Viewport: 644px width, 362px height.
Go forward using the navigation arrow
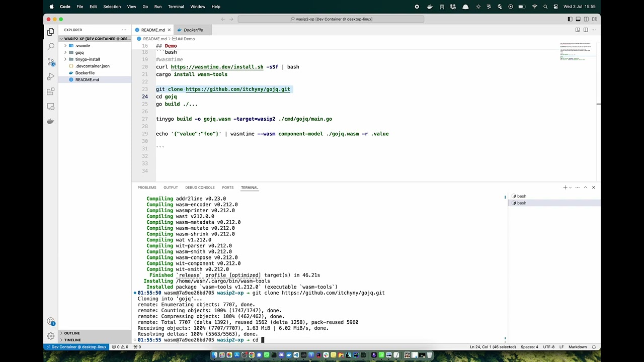point(232,19)
